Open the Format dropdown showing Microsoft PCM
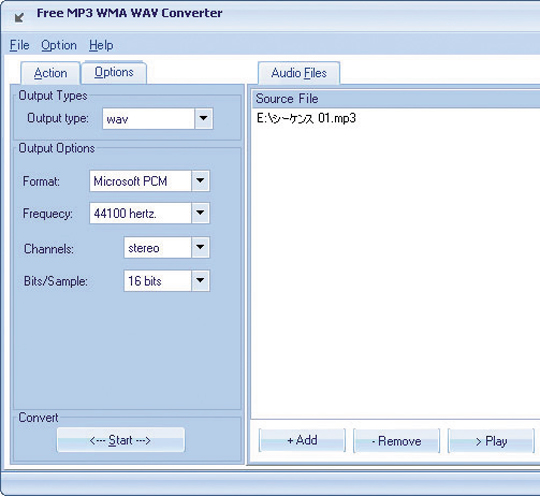This screenshot has width=540, height=496. tap(149, 181)
